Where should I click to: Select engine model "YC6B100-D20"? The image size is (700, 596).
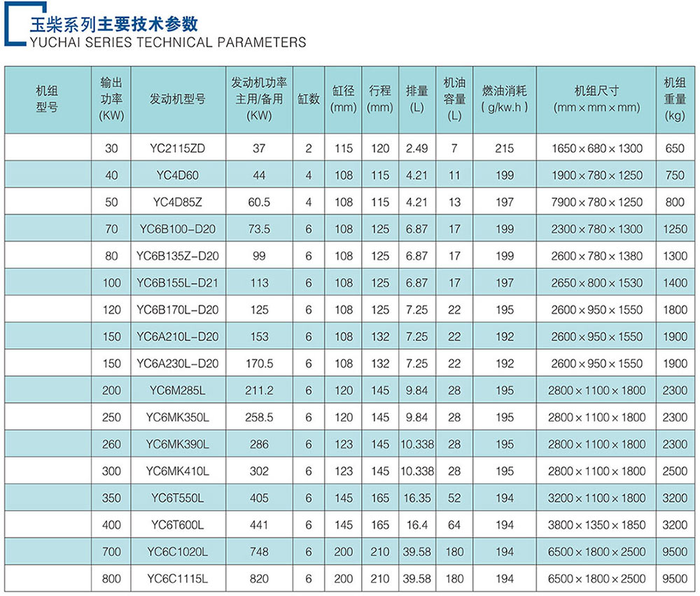[x=178, y=229]
